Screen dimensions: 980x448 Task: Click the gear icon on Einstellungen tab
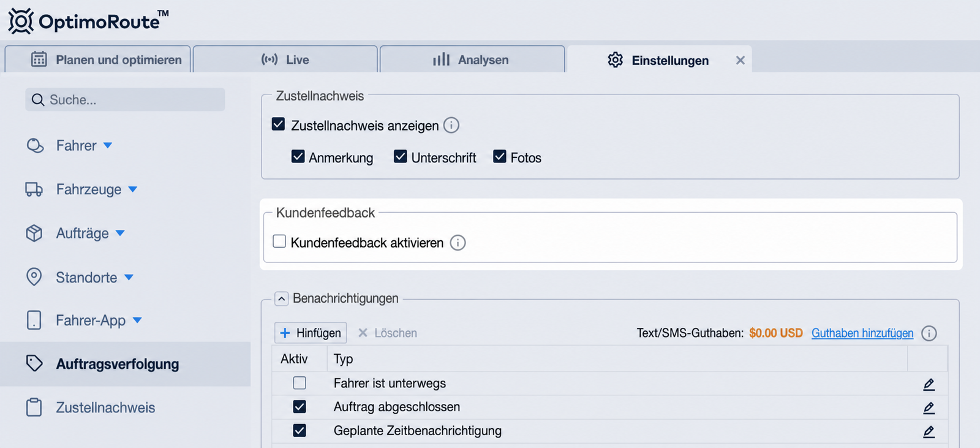(616, 60)
